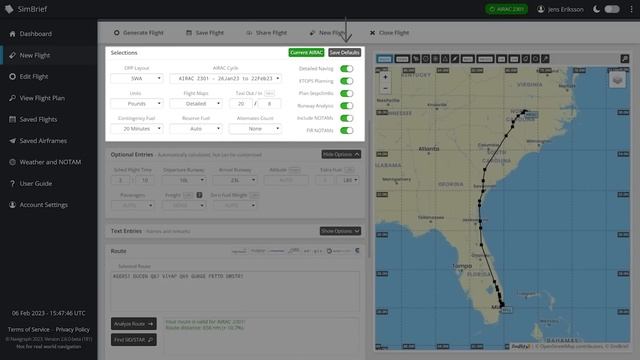Open the three-dot menu in header
The height and width of the screenshot is (360, 640).
tap(631, 9)
